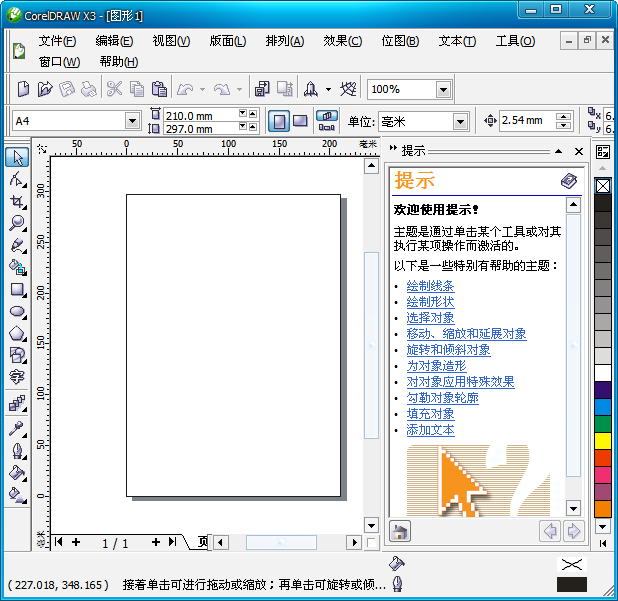Expand the A4 paper size dropdown
Screen dimensions: 618x601
(x=132, y=121)
